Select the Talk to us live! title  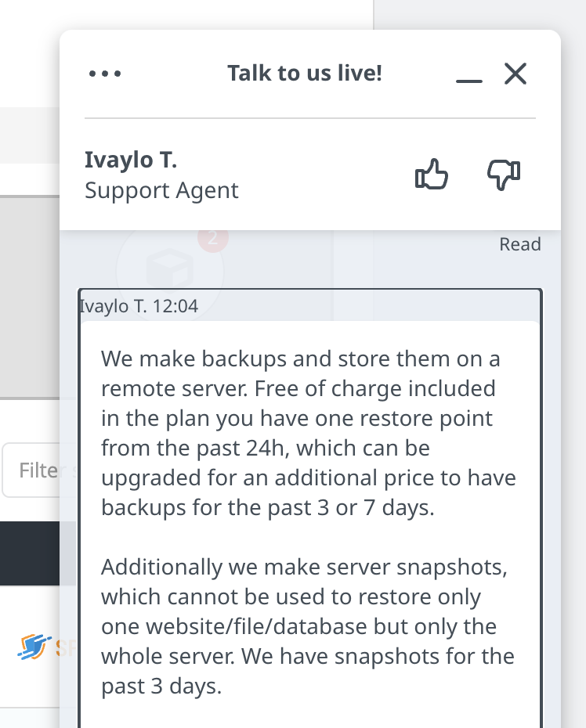click(x=305, y=73)
